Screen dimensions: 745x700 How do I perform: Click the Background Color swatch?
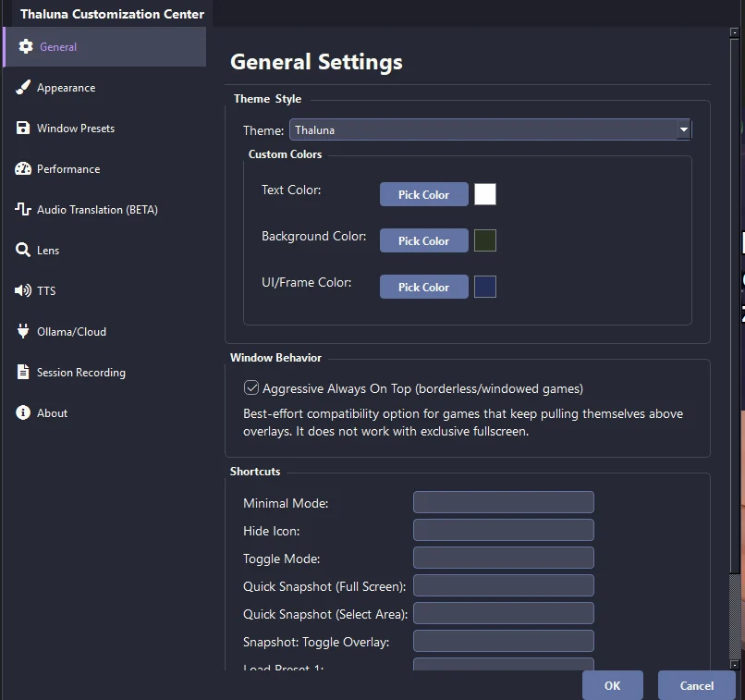(485, 240)
